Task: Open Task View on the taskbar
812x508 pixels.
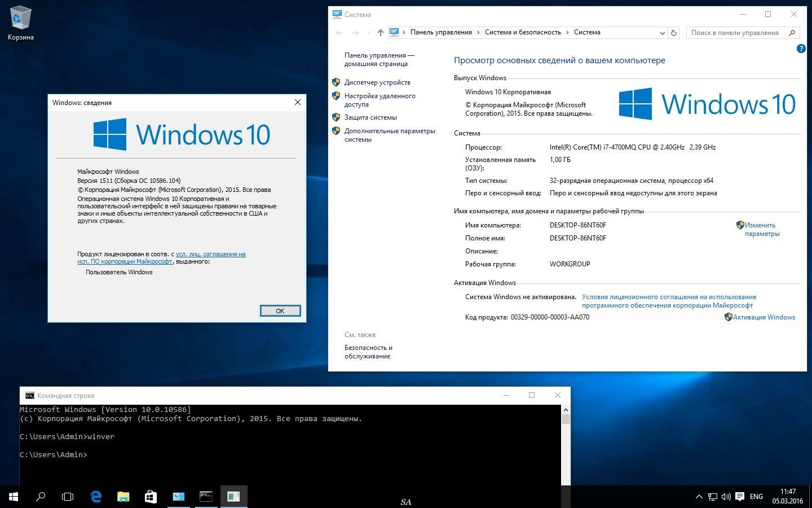Action: tap(68, 497)
